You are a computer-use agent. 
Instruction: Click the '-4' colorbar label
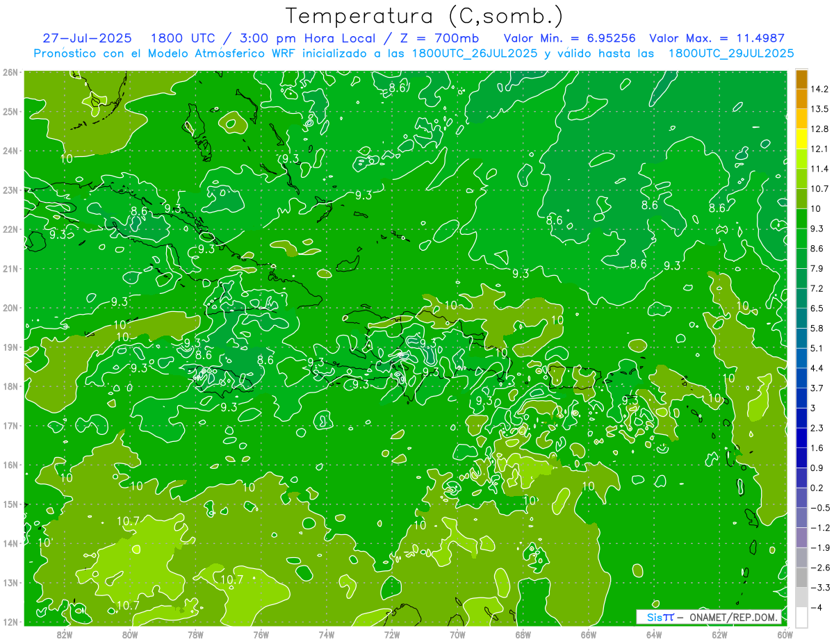coord(815,608)
